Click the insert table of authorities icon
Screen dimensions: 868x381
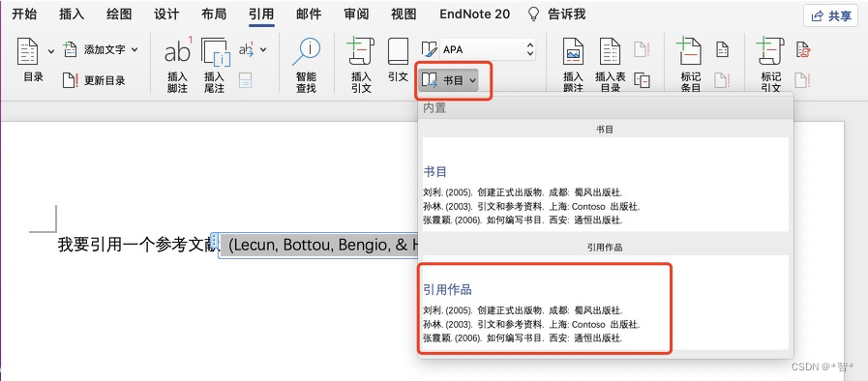(x=803, y=49)
